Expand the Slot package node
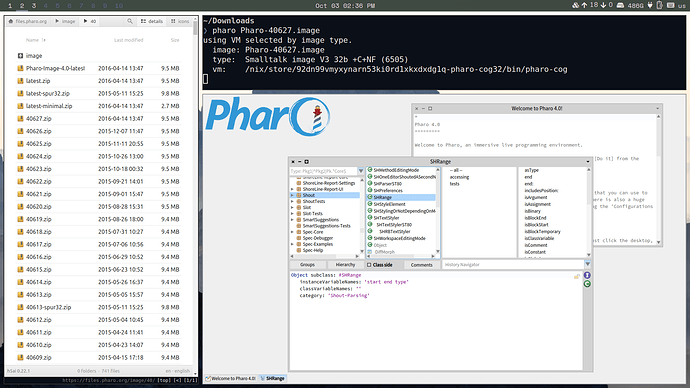Image resolution: width=690 pixels, height=388 pixels. [292, 208]
